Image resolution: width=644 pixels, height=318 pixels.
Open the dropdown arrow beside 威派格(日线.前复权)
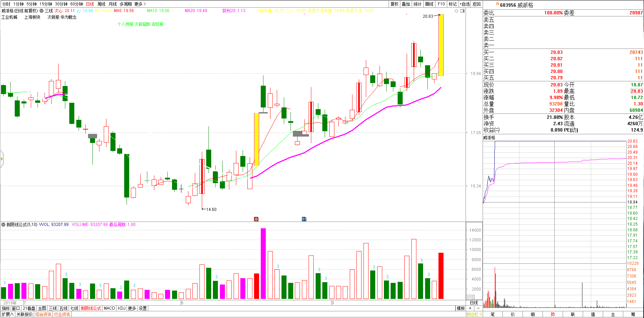pyautogui.click(x=42, y=11)
